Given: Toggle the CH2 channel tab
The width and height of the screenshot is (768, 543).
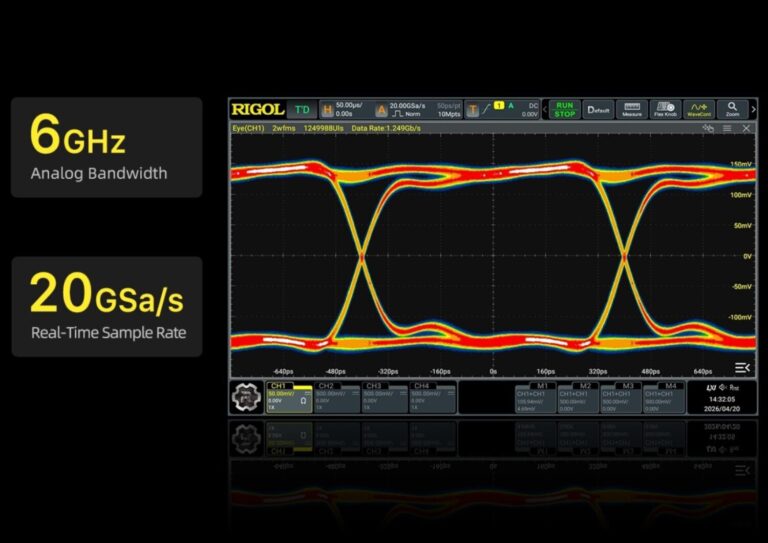Looking at the screenshot, I should (x=337, y=398).
